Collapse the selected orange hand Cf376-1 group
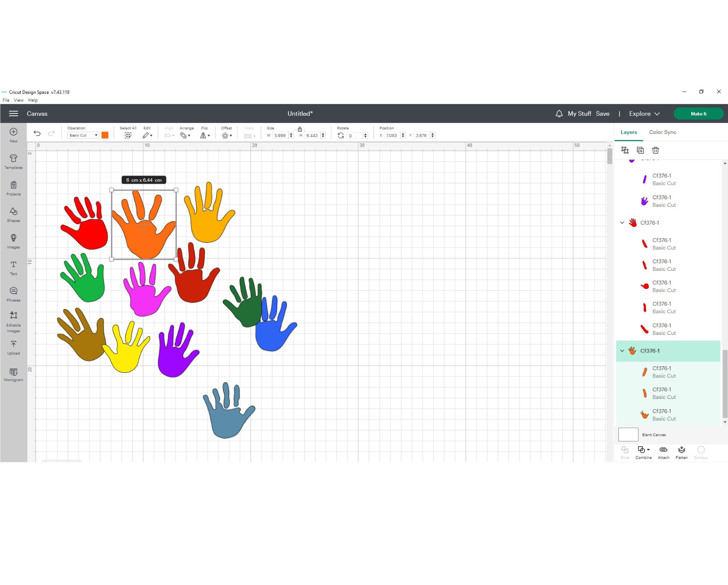728x585 pixels. 622,351
